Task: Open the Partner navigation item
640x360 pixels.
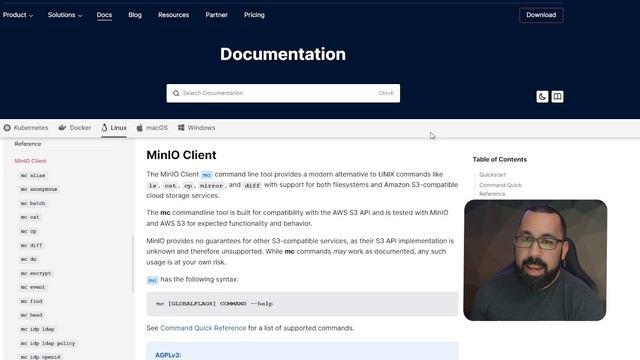Action: pos(216,15)
